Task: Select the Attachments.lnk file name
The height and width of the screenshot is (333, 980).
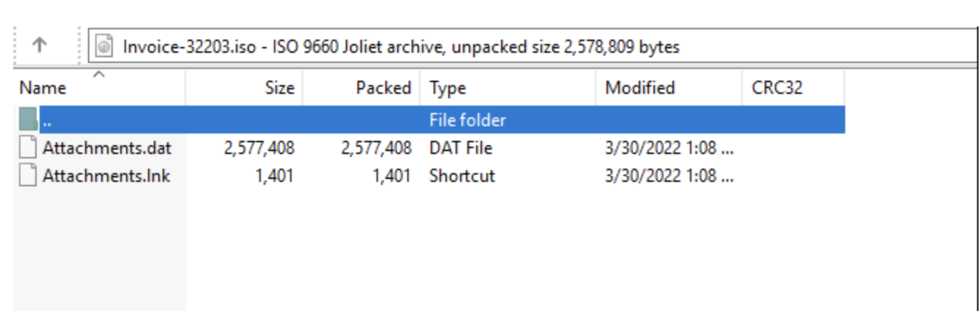Action: tap(106, 176)
